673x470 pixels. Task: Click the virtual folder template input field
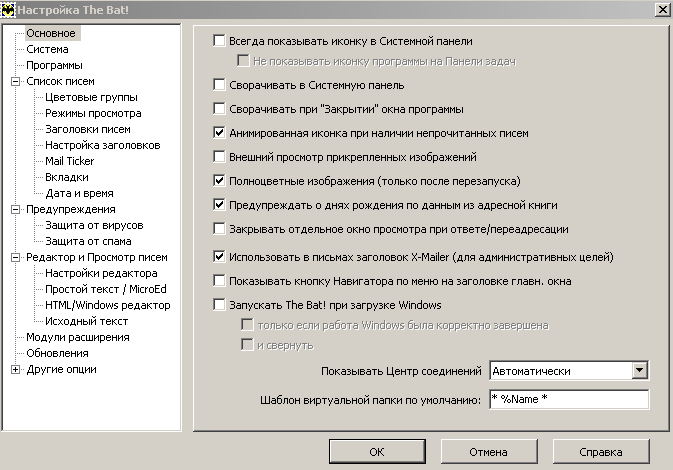(569, 399)
